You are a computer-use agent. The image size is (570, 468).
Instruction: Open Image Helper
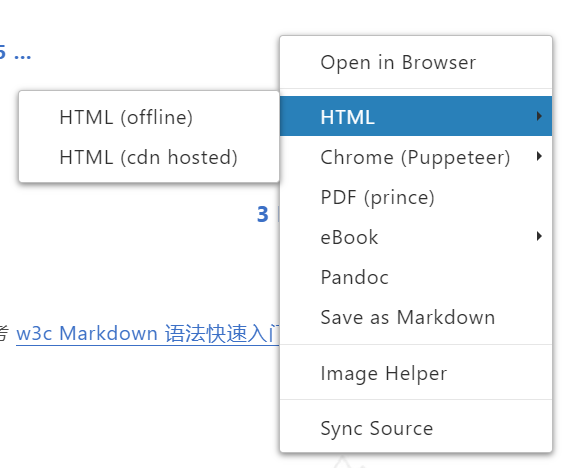tap(416, 373)
